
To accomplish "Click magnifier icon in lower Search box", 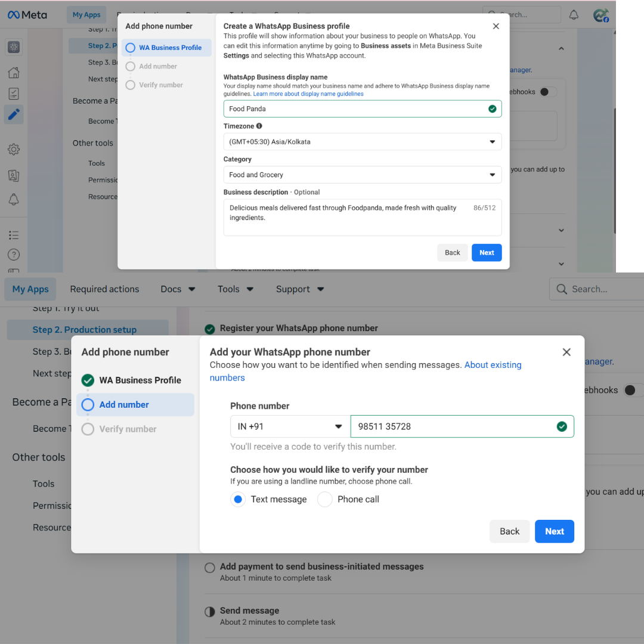I will click(x=562, y=289).
